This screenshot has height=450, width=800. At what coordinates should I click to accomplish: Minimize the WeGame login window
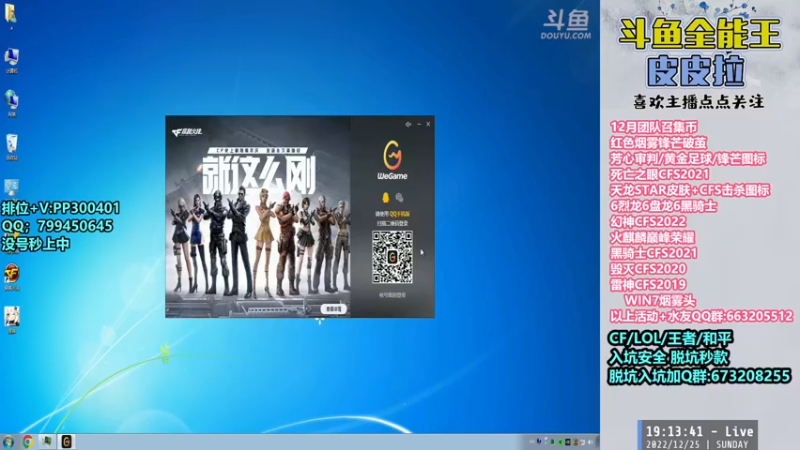(419, 124)
